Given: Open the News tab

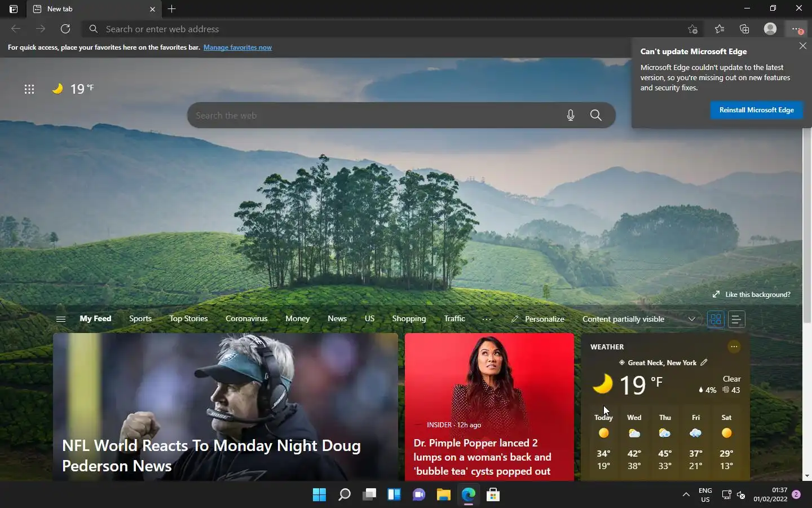Looking at the screenshot, I should point(337,318).
